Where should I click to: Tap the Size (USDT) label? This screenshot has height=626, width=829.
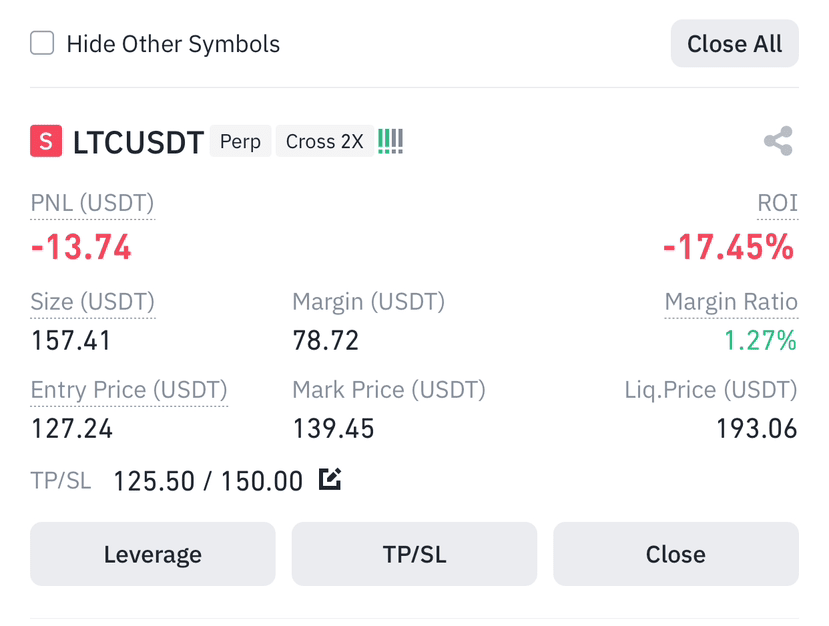(x=93, y=302)
